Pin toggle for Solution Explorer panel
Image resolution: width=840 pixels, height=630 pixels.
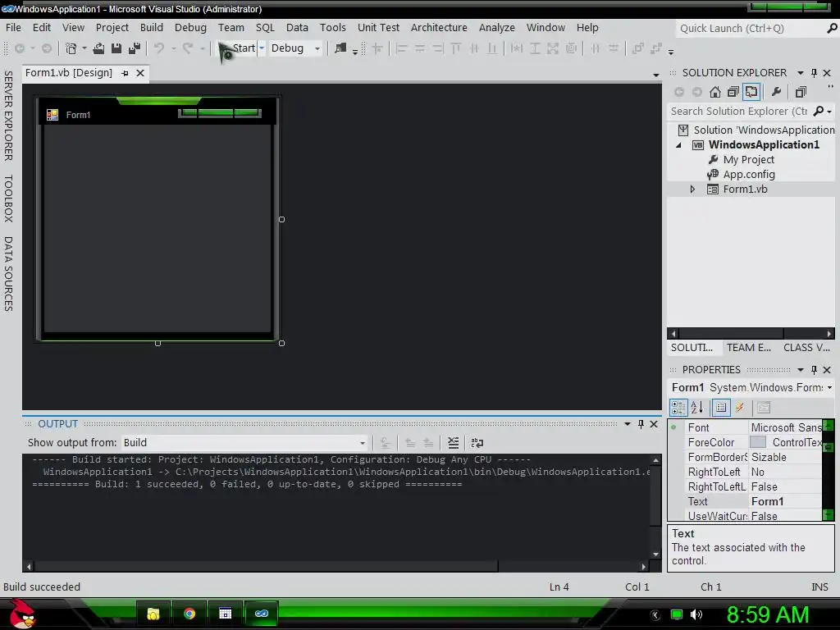[x=814, y=72]
